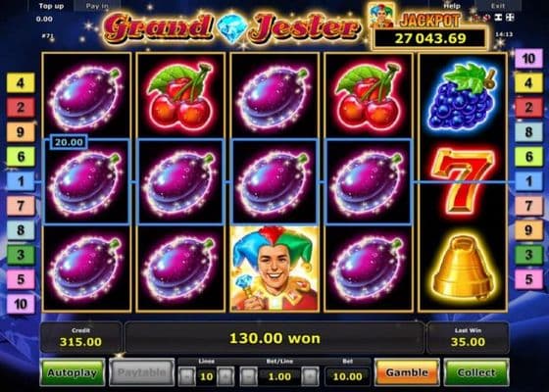Click the cherries symbol on reel two
This screenshot has height=392, width=549.
tap(180, 96)
